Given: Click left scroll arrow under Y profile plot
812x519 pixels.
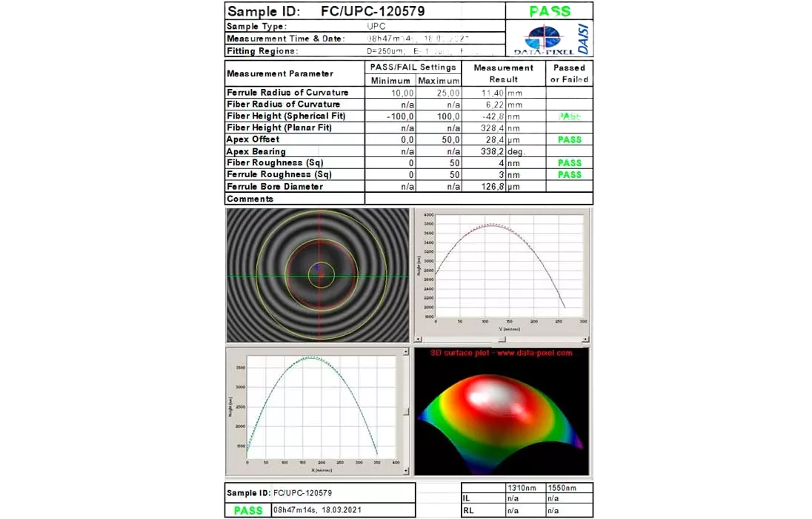Looking at the screenshot, I should click(x=417, y=340).
